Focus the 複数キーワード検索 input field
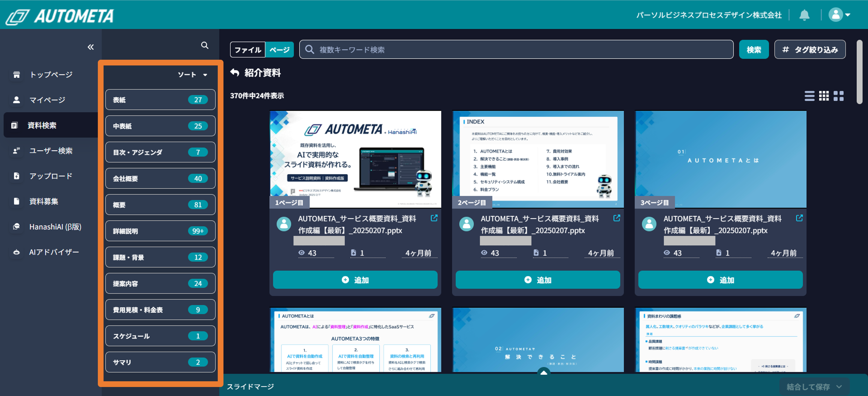This screenshot has height=396, width=868. tap(516, 50)
